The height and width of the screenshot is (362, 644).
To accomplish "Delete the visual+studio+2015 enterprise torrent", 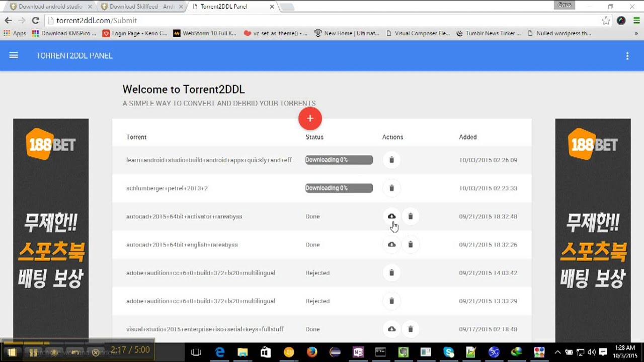I will 410,329.
